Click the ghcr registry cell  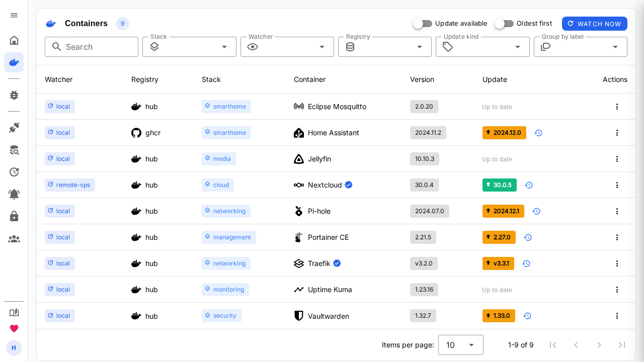tap(146, 133)
